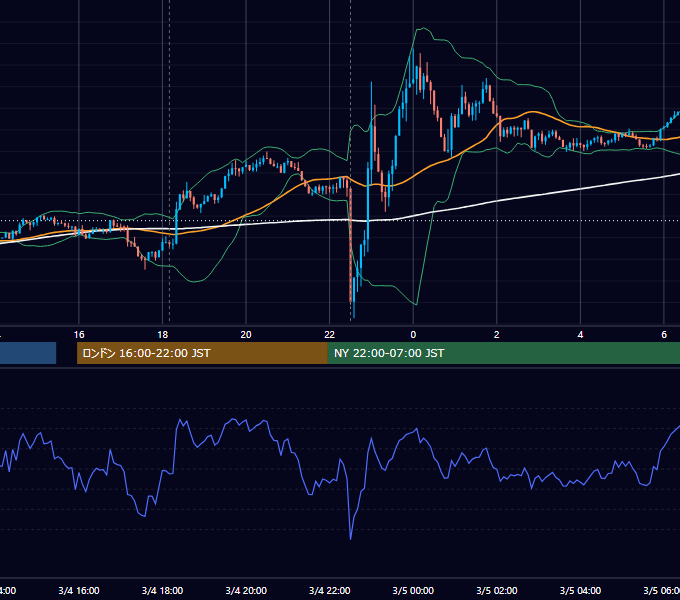
Task: Select the NY 22:00-07:00 JST session bar
Action: click(x=504, y=353)
